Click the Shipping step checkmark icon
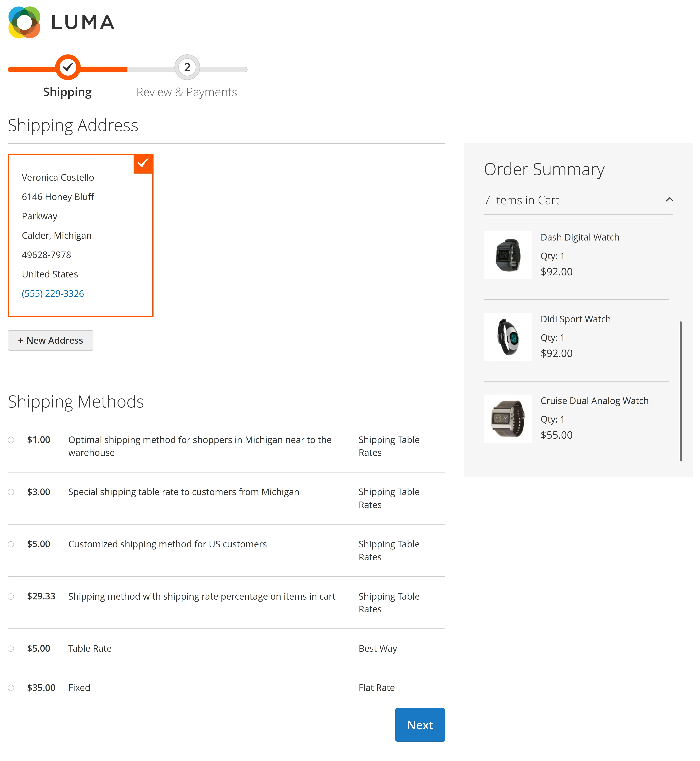This screenshot has width=700, height=761. 67,67
